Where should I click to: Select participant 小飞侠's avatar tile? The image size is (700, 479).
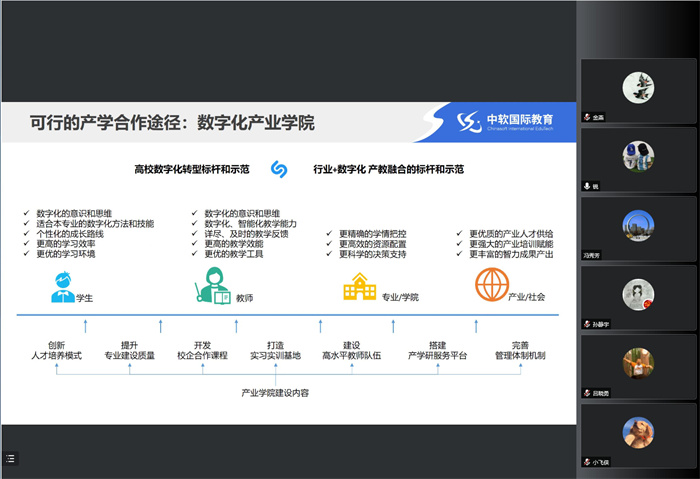pos(638,431)
